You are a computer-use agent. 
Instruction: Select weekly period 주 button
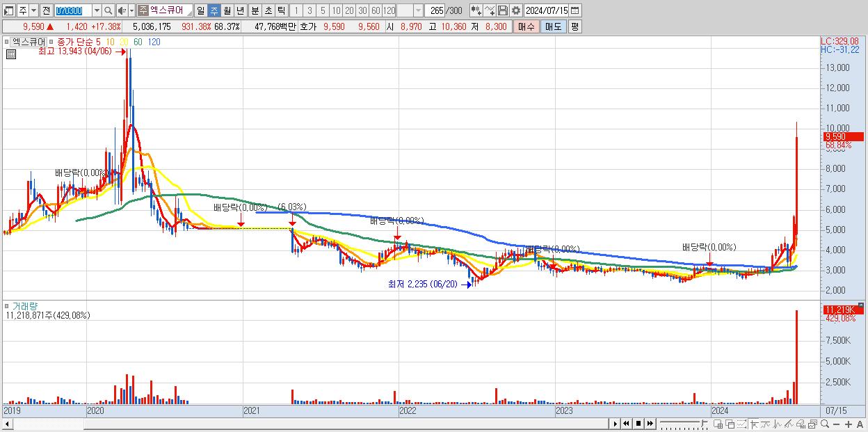pyautogui.click(x=214, y=10)
